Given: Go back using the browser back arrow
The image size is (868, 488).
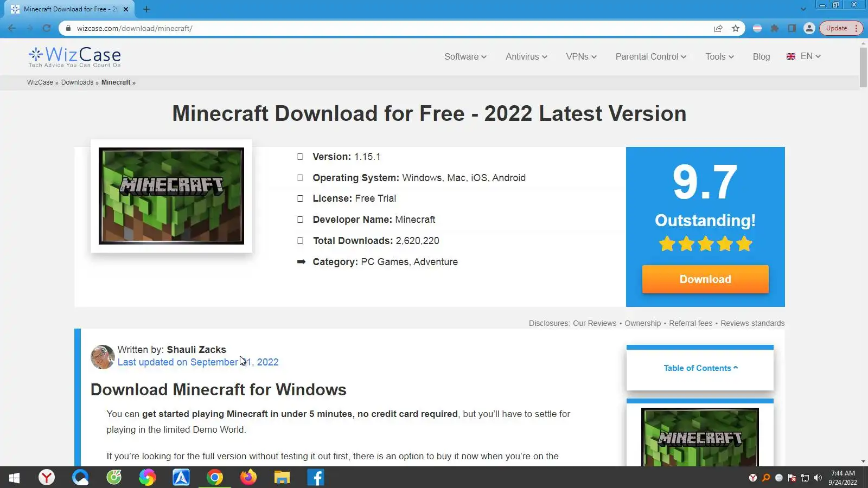Looking at the screenshot, I should pos(12,28).
